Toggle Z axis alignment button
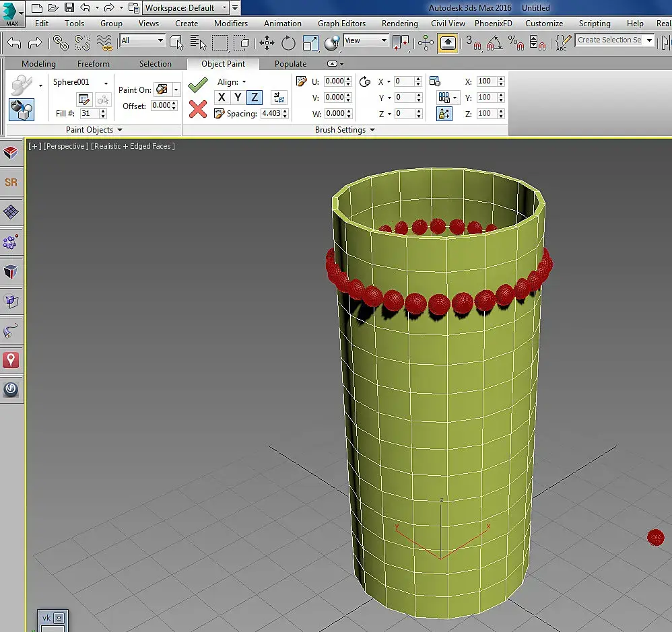This screenshot has height=632, width=672. coord(254,98)
